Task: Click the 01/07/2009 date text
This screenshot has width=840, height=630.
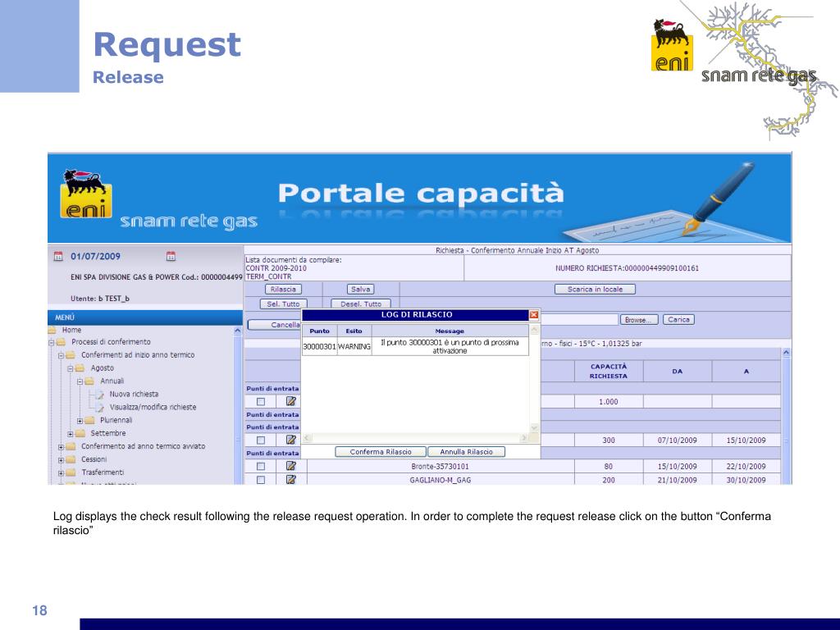Action: coord(95,256)
